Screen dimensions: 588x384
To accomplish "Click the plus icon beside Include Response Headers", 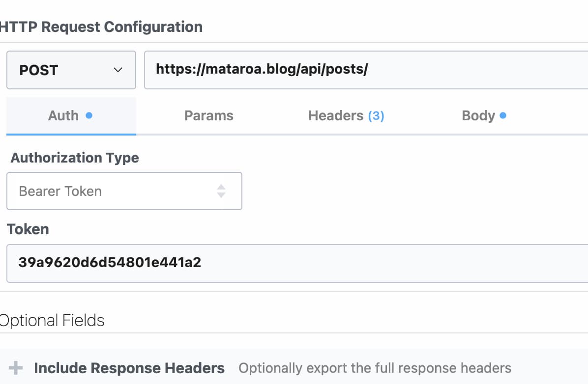I will point(16,368).
